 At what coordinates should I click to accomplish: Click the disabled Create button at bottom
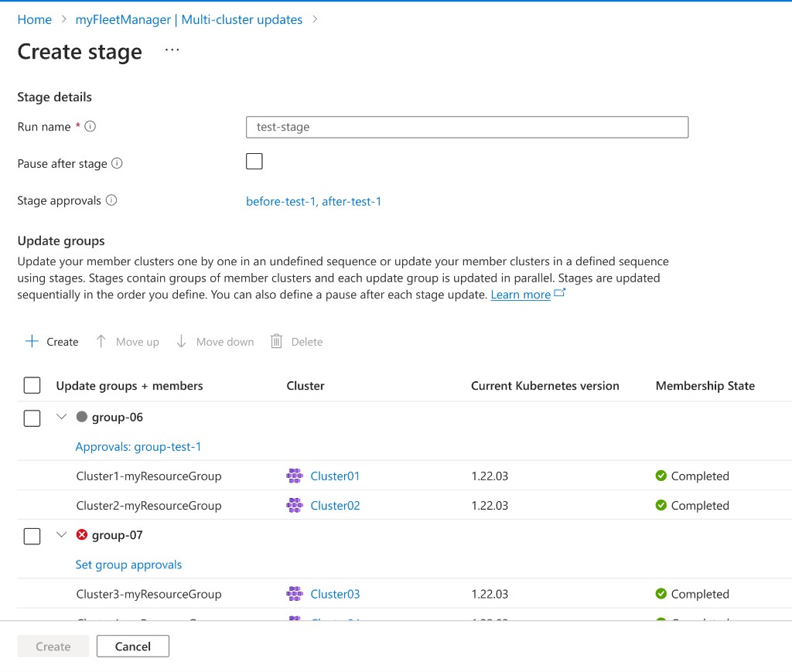53,646
